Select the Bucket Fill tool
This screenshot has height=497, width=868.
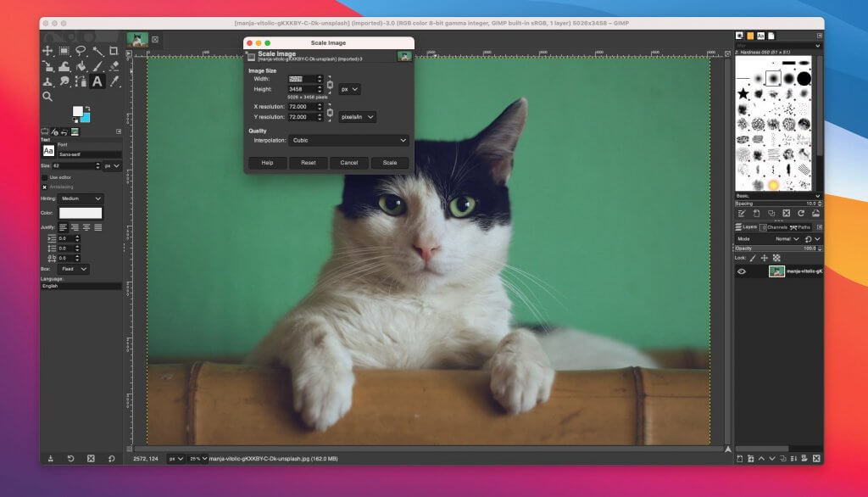click(x=81, y=66)
